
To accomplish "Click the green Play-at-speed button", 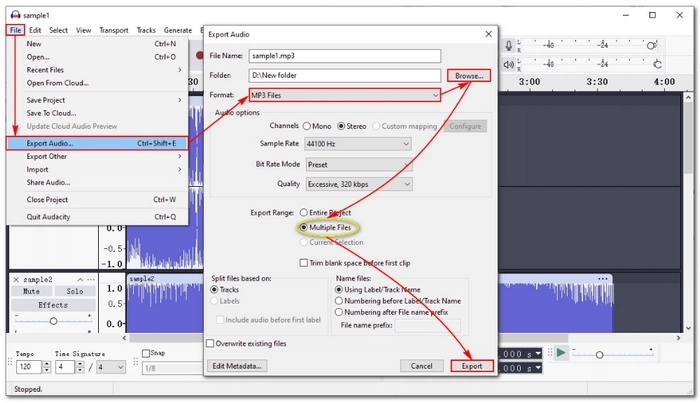I will pyautogui.click(x=561, y=353).
